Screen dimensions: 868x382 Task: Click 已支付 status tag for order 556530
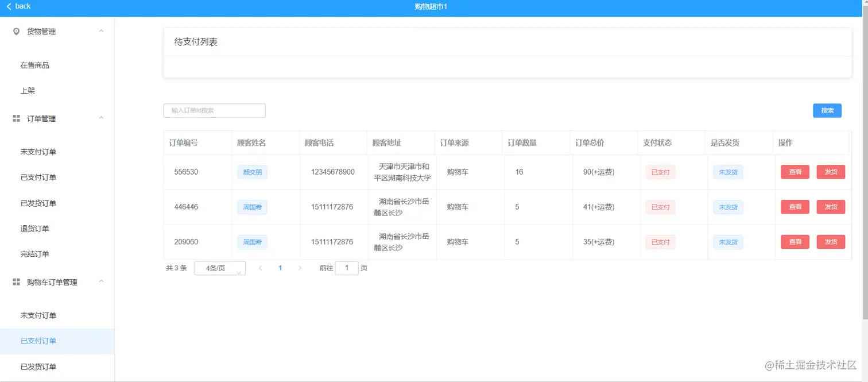coord(661,172)
